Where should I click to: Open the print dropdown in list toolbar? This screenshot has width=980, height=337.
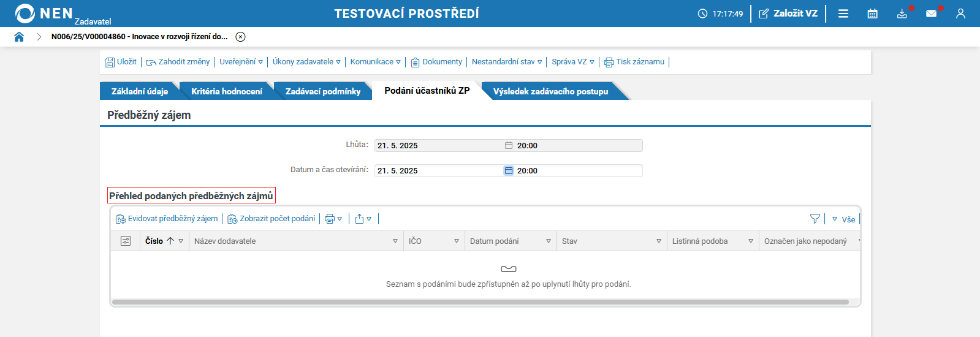coord(333,219)
